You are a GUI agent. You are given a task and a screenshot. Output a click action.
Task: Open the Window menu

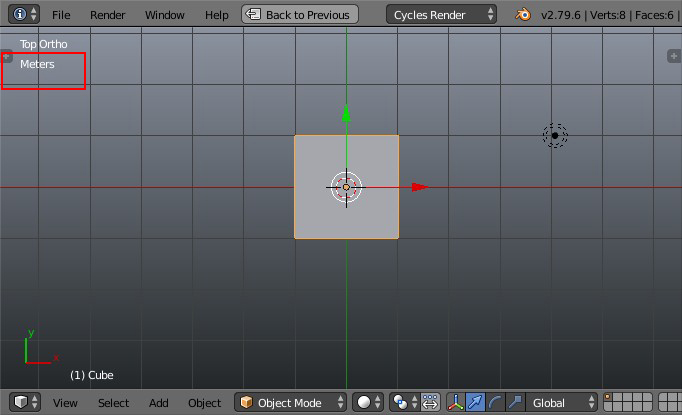164,15
